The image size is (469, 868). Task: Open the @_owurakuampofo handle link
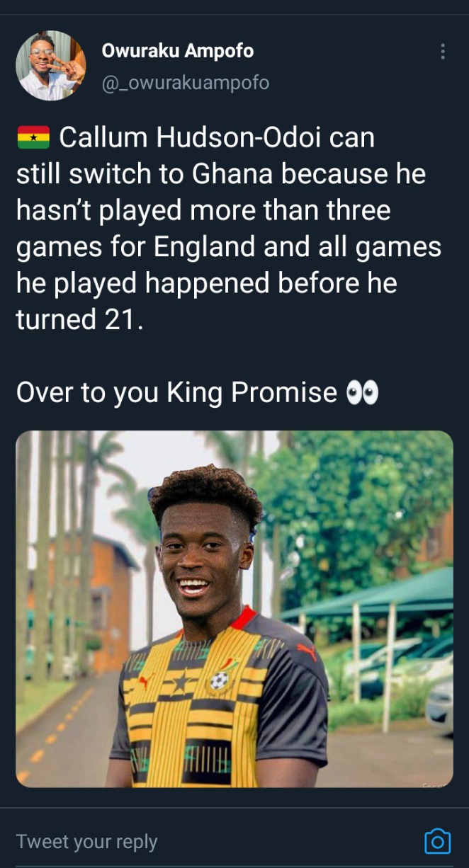(186, 83)
